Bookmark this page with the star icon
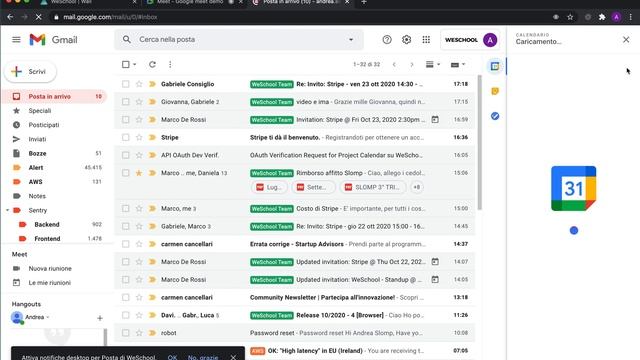 pyautogui.click(x=570, y=17)
